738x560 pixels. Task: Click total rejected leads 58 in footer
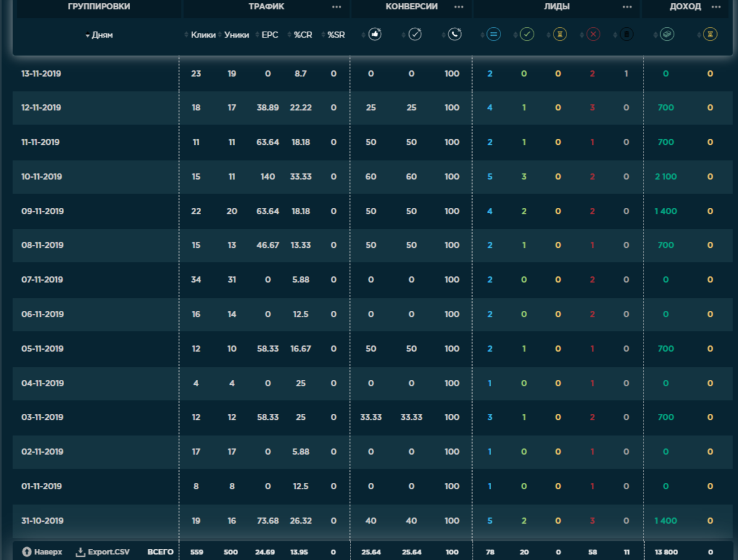[x=592, y=552]
